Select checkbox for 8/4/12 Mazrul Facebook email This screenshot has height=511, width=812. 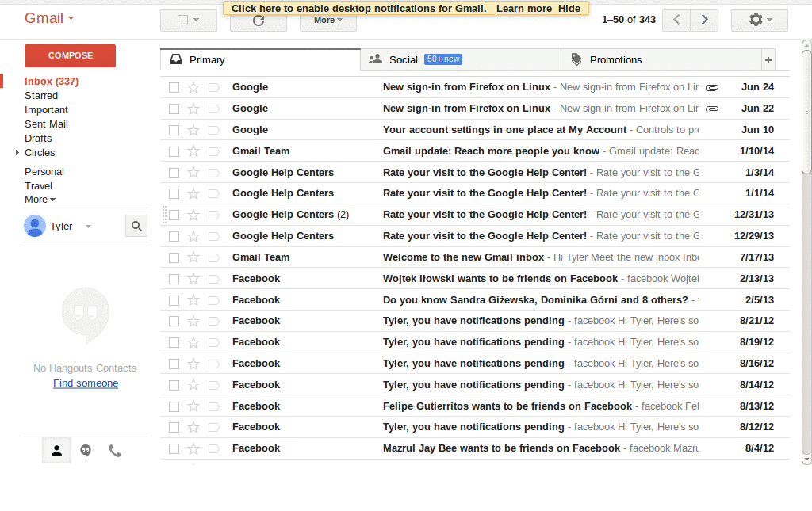click(174, 449)
